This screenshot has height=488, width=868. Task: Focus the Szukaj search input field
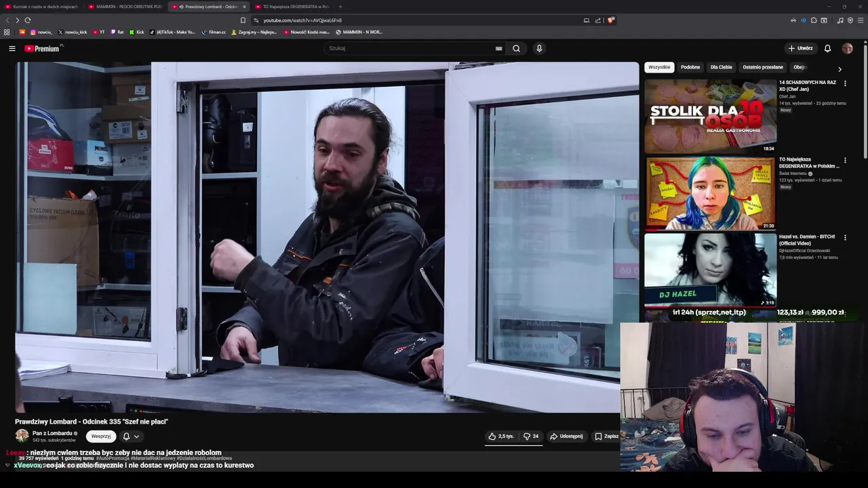[410, 48]
